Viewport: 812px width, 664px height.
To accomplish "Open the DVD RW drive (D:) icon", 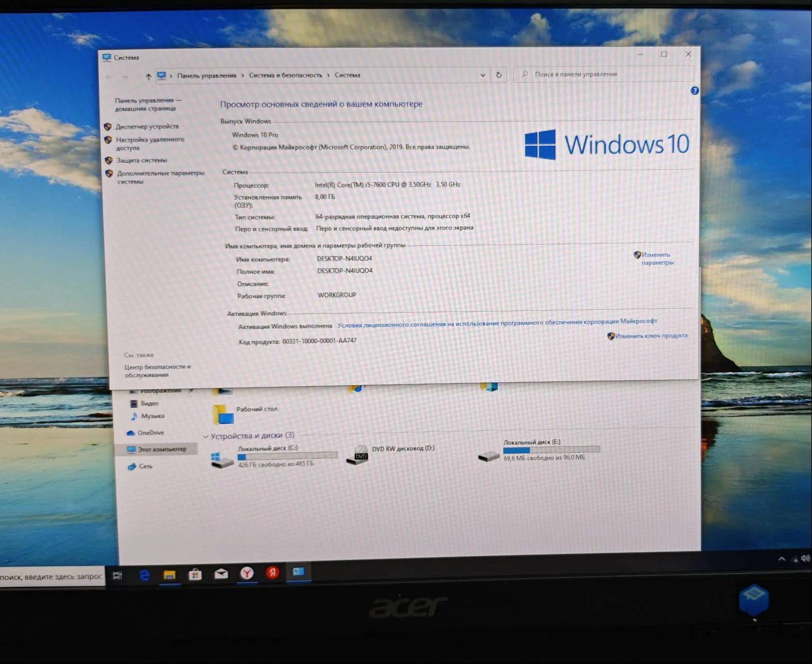I will point(358,455).
